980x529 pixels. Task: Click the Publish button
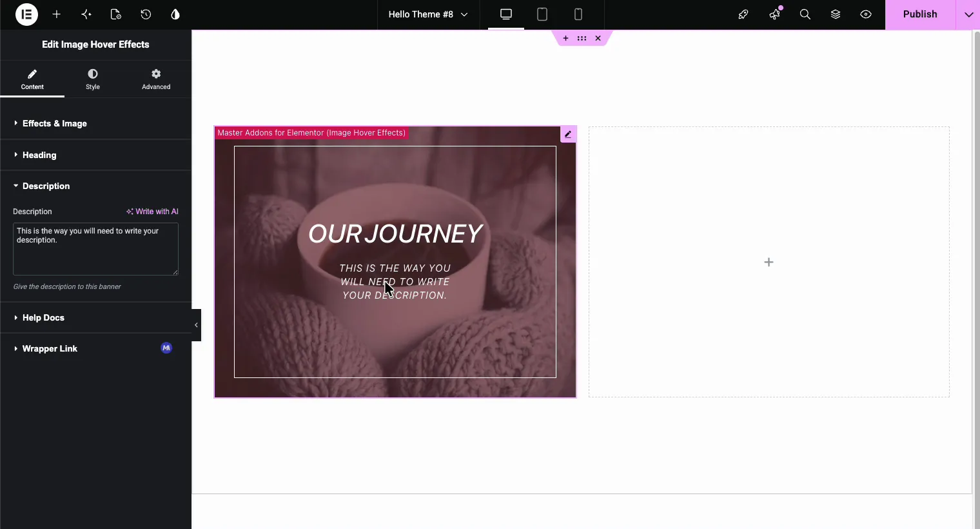click(x=920, y=14)
